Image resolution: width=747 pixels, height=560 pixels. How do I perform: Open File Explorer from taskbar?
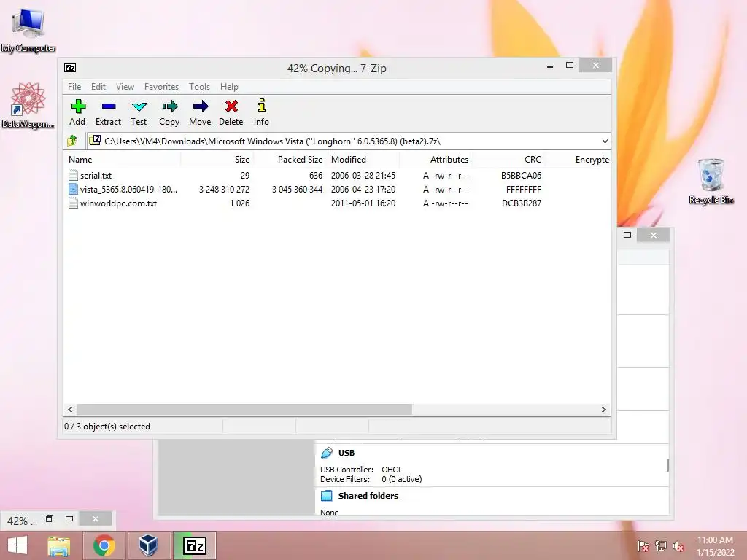[x=58, y=545]
